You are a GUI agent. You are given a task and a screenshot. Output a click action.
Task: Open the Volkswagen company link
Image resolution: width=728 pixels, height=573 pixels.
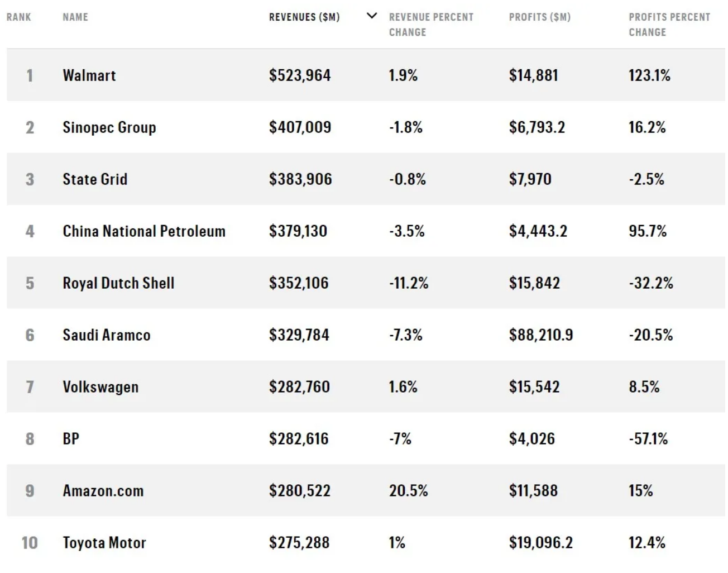point(100,387)
